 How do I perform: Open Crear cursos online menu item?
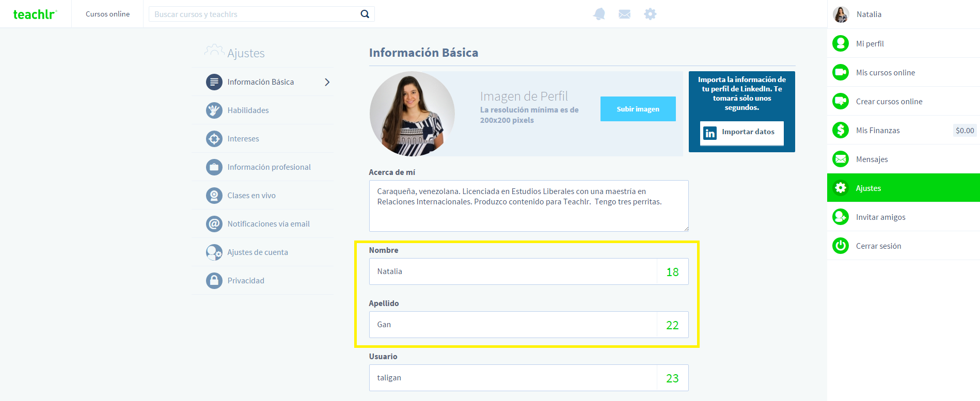[x=904, y=101]
